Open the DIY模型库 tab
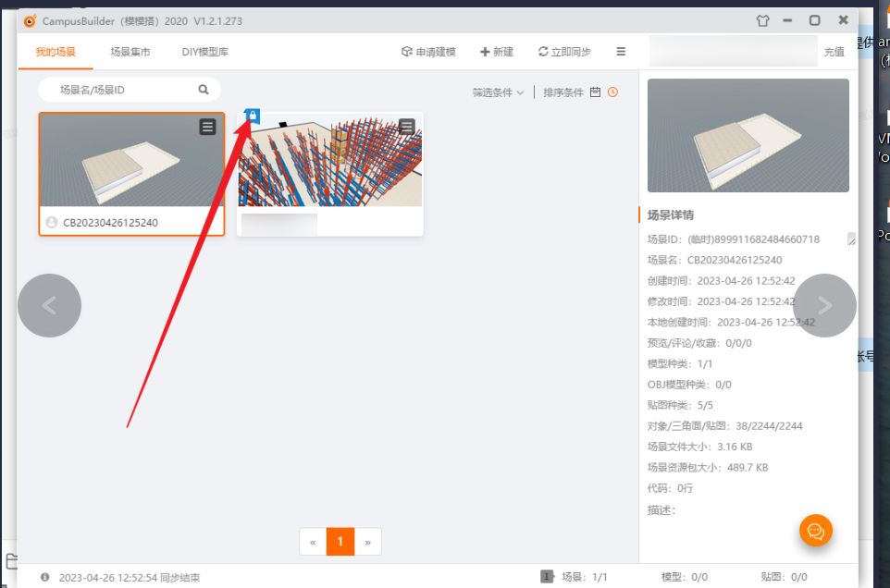 point(204,52)
